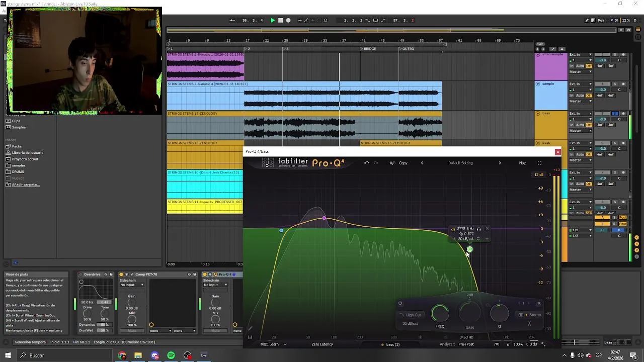Image resolution: width=644 pixels, height=362 pixels.
Task: Open the Stereo placement selector
Action: pyautogui.click(x=530, y=315)
